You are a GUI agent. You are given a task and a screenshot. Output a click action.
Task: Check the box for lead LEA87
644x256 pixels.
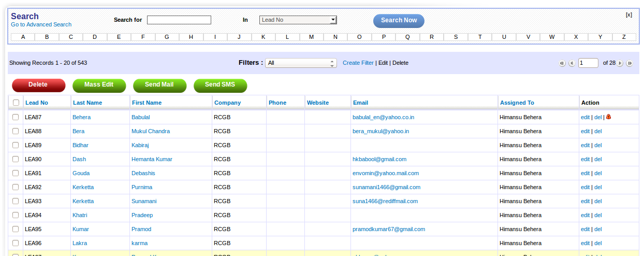(x=16, y=117)
